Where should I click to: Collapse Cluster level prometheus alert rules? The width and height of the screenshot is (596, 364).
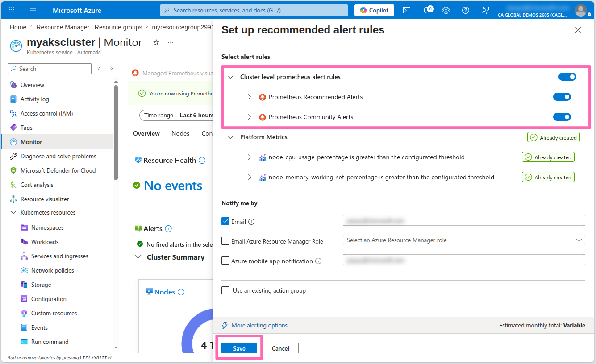(230, 77)
